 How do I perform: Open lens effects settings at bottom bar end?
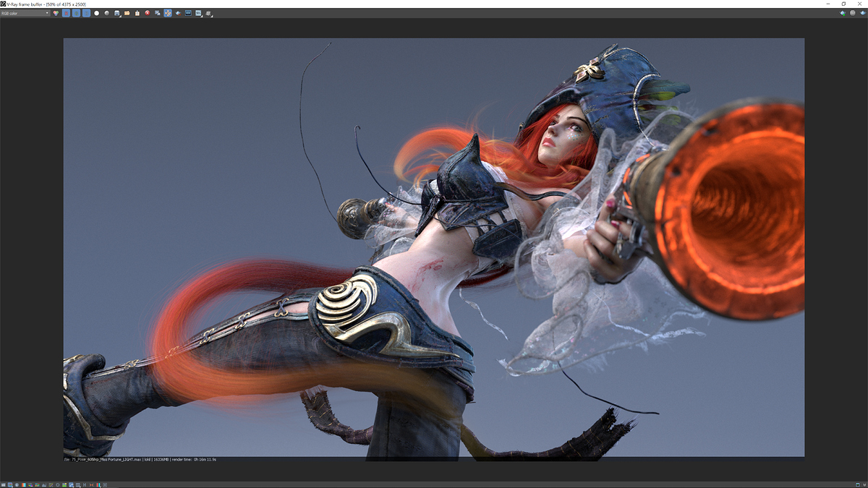point(106,484)
